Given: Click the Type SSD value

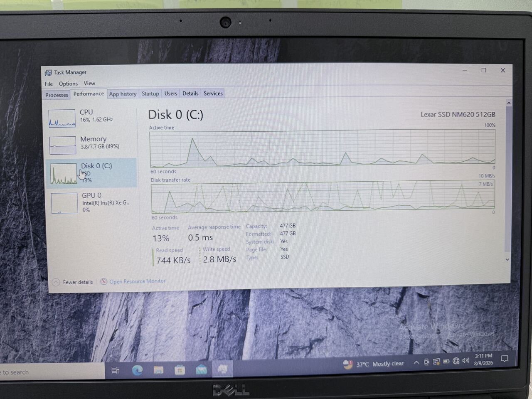Looking at the screenshot, I should [285, 257].
